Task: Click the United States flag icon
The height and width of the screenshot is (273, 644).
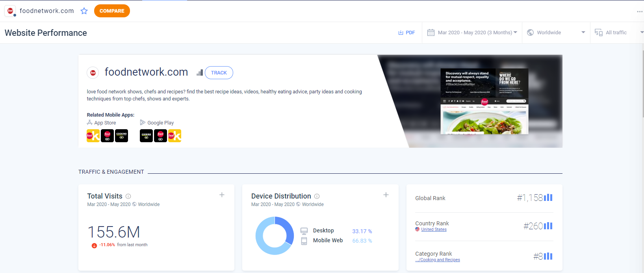Action: 418,229
